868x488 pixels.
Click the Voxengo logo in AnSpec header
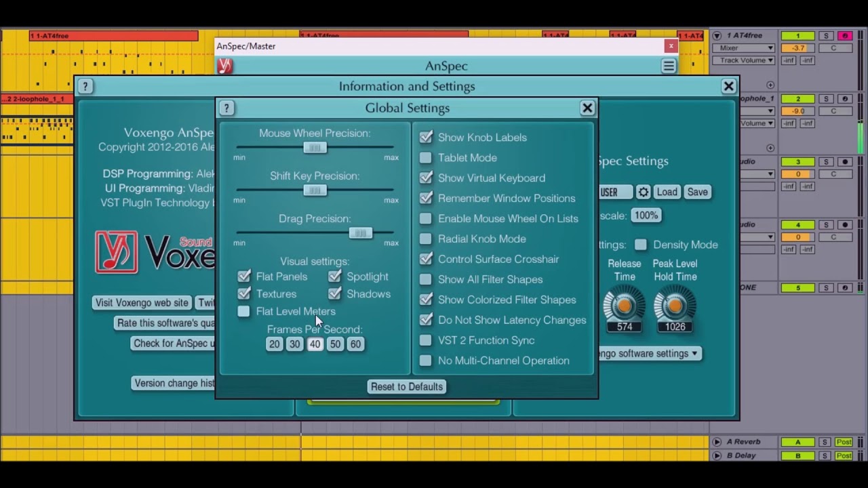(x=224, y=66)
